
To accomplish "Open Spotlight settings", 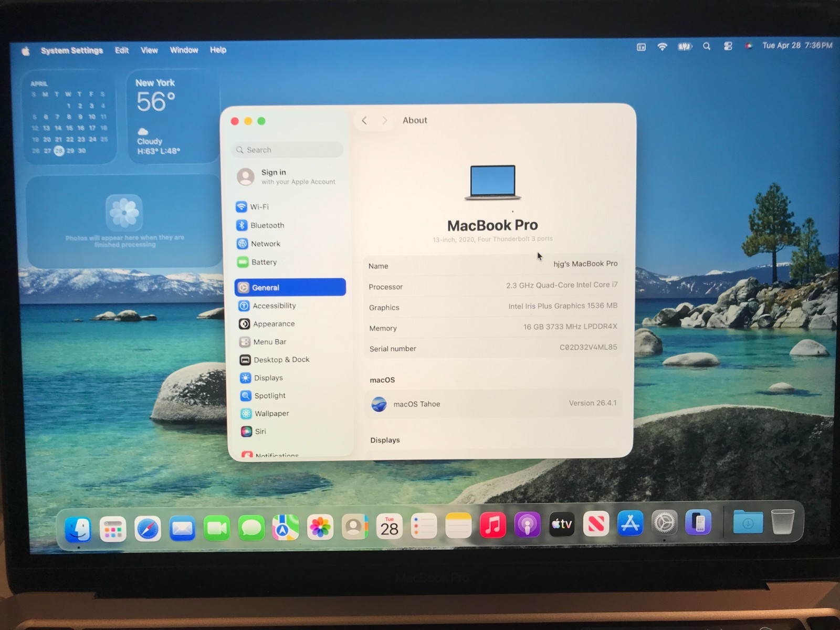I will click(x=263, y=395).
